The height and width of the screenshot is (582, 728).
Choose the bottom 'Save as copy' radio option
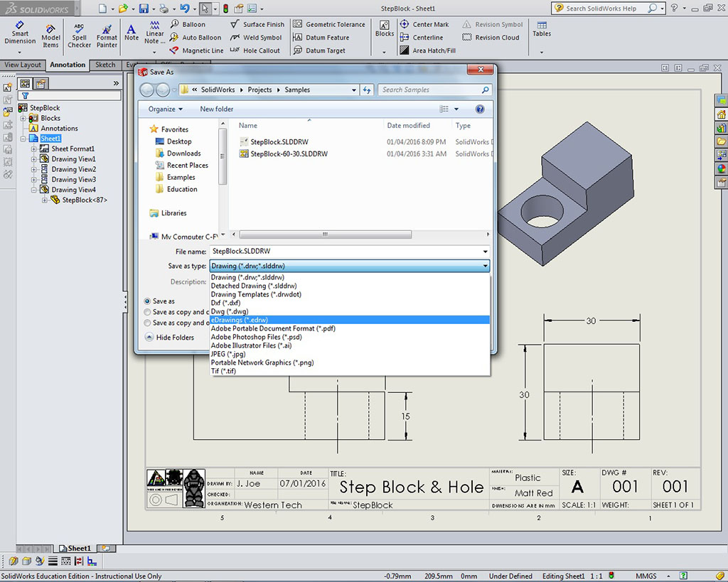147,323
